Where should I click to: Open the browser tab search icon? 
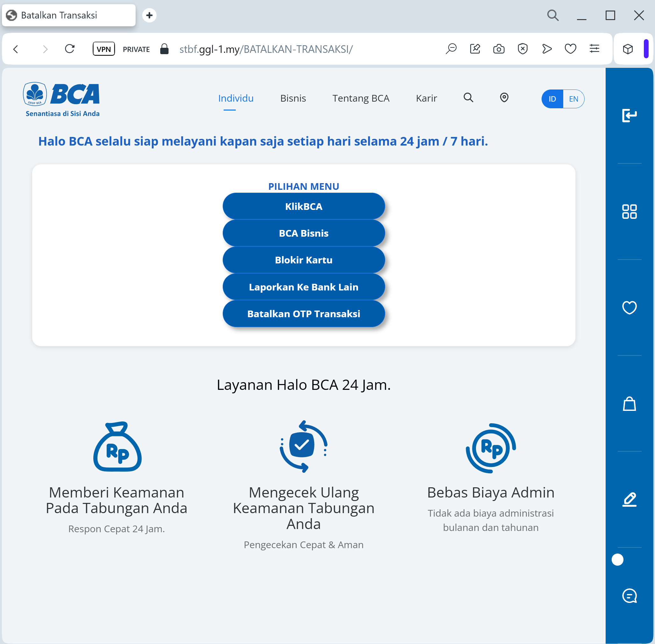(x=553, y=15)
